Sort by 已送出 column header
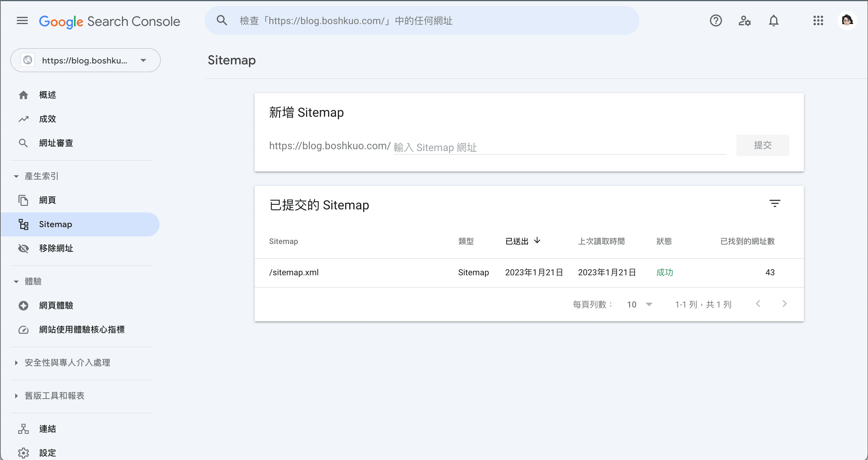Image resolution: width=868 pixels, height=460 pixels. pyautogui.click(x=517, y=241)
